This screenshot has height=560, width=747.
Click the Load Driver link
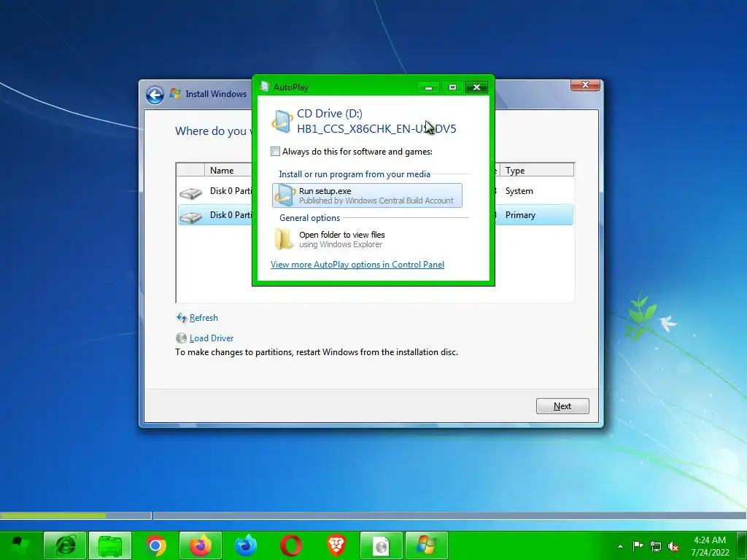(x=212, y=338)
